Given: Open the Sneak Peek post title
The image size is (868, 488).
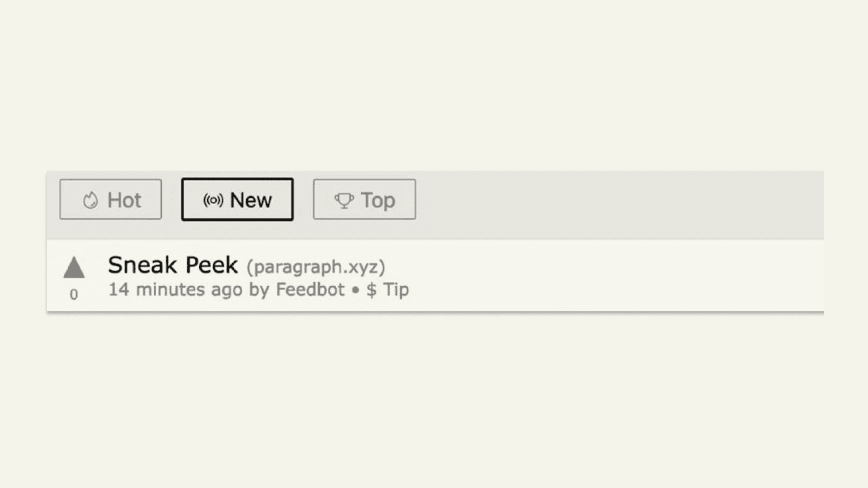Looking at the screenshot, I should [x=173, y=265].
